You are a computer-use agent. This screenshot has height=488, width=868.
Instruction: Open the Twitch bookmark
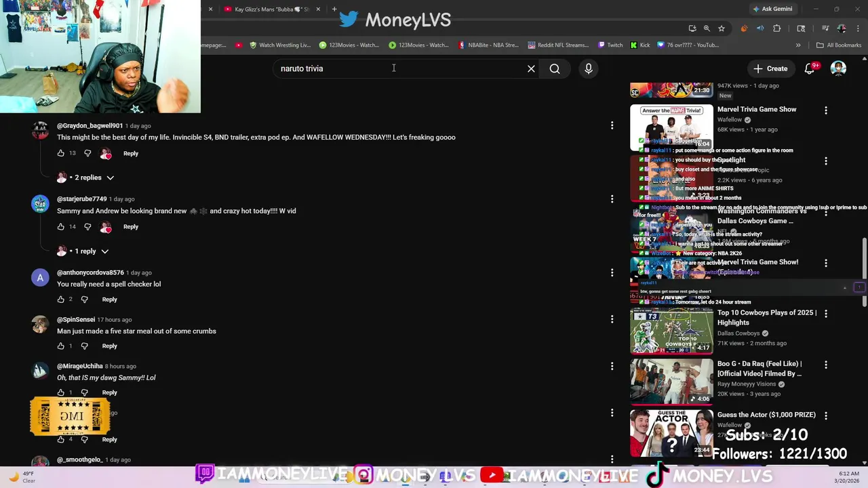[x=610, y=45]
